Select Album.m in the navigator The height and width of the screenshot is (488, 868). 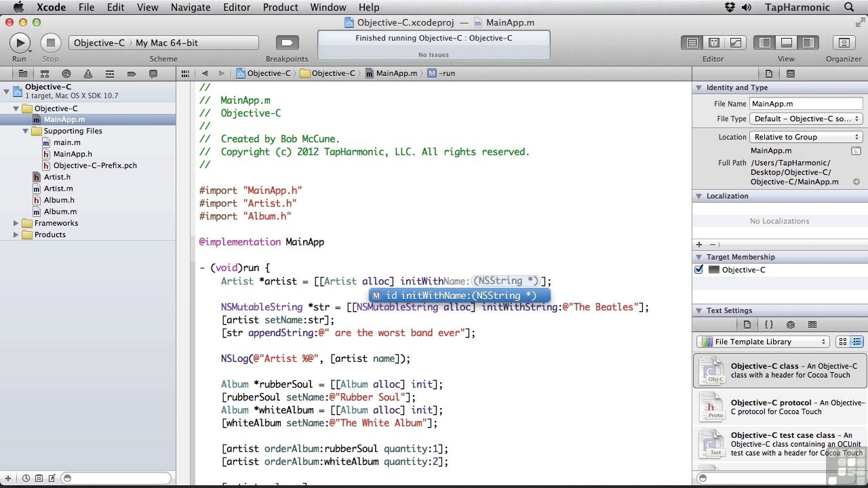tap(60, 211)
